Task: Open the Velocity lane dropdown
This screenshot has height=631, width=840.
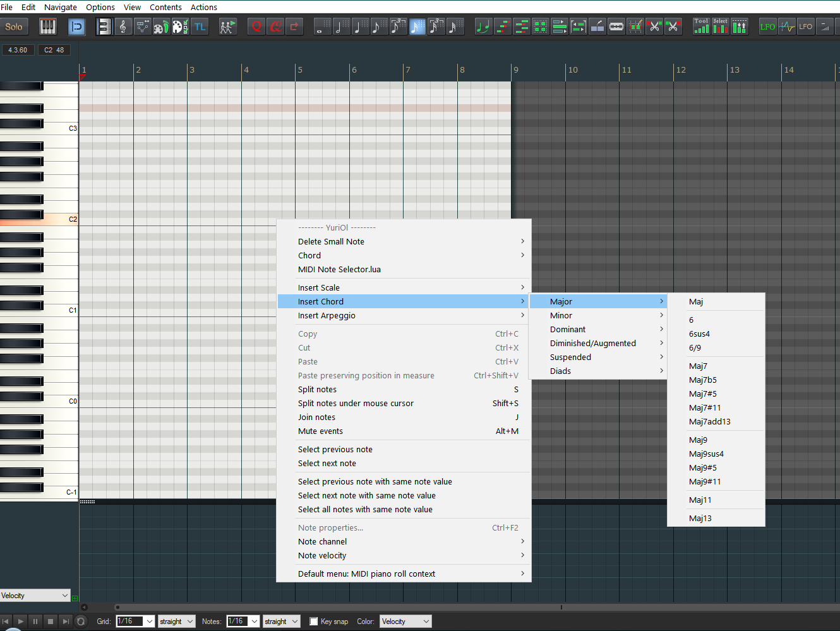Action: pyautogui.click(x=35, y=596)
